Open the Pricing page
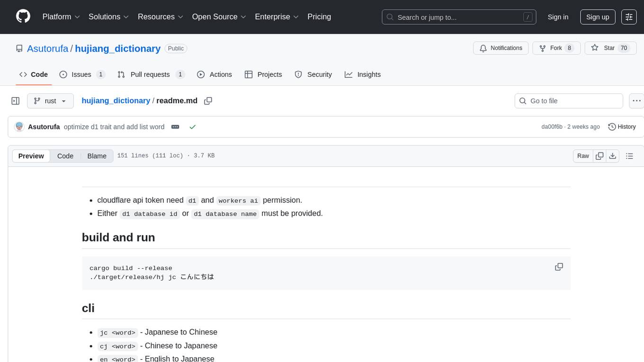This screenshot has height=362, width=644. [319, 17]
